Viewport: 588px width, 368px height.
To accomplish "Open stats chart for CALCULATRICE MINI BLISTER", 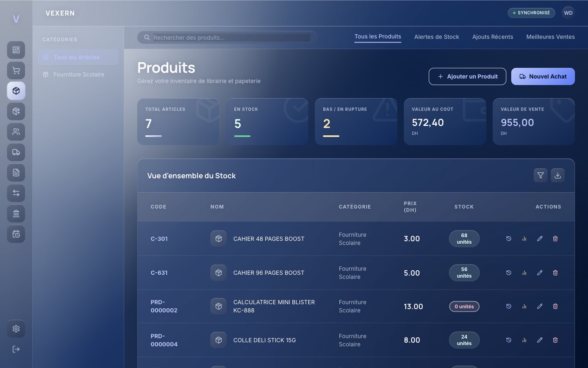I will click(x=524, y=306).
